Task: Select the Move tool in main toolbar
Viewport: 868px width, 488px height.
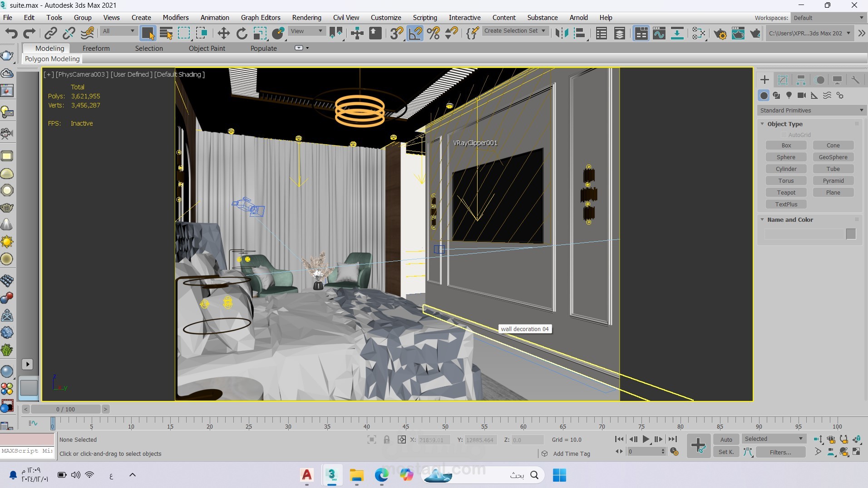Action: 223,33
